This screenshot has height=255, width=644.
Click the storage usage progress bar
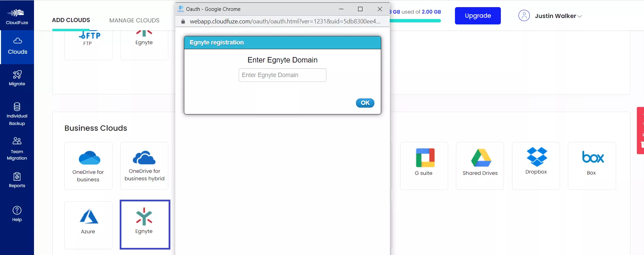coord(415,21)
